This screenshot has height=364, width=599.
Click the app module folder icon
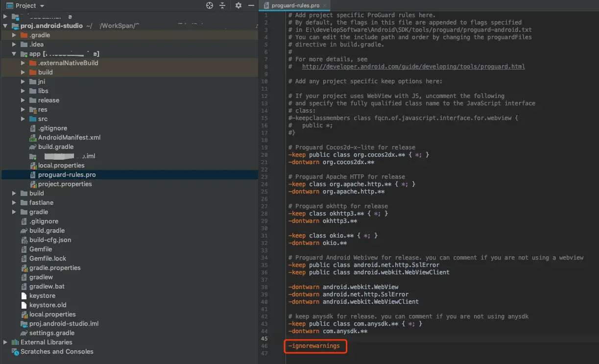(24, 53)
